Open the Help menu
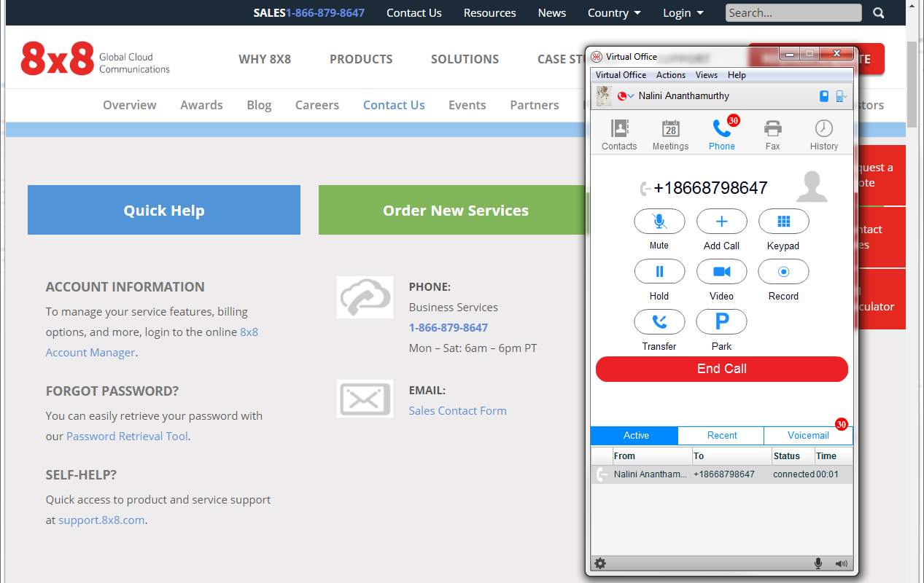 click(x=737, y=75)
